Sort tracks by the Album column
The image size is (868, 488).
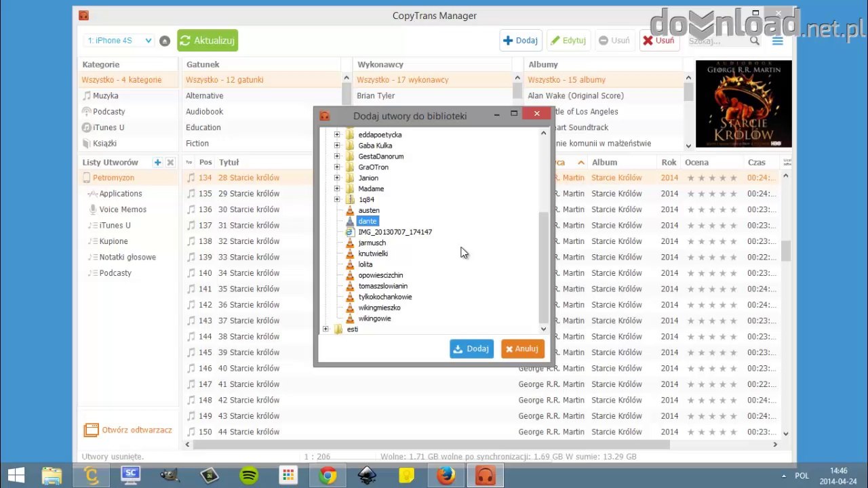tap(604, 163)
